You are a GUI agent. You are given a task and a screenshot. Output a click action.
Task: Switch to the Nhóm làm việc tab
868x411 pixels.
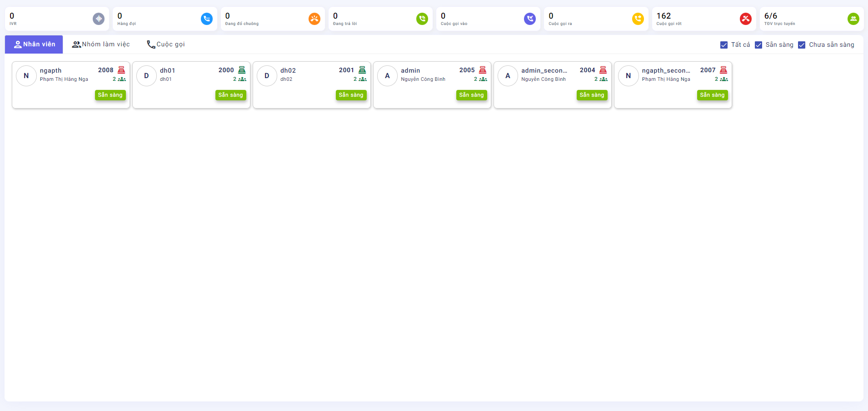pyautogui.click(x=101, y=45)
